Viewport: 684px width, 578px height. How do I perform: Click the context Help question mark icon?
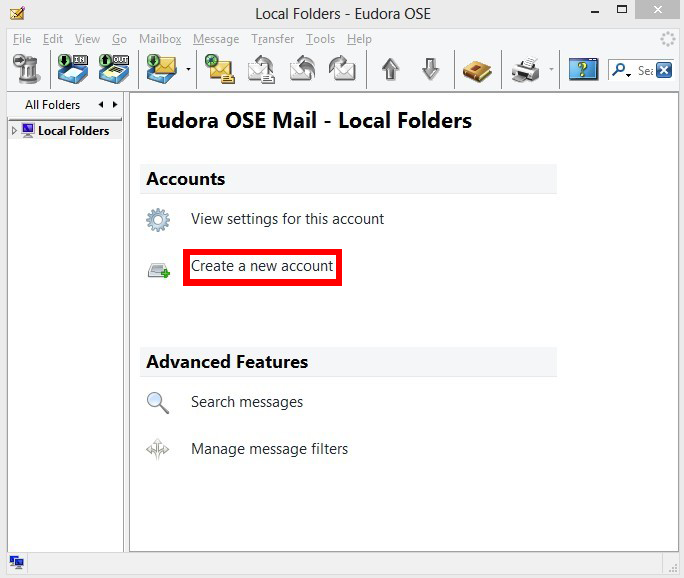pos(583,69)
